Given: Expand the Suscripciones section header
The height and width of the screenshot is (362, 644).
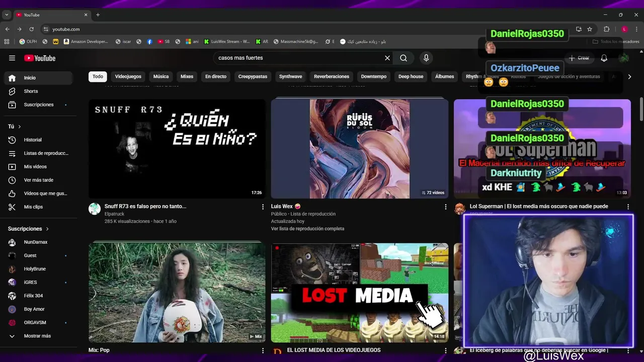Looking at the screenshot, I should pyautogui.click(x=29, y=229).
